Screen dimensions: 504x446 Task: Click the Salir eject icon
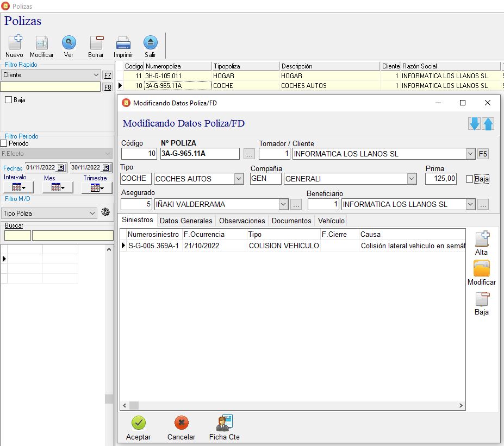[x=151, y=42]
